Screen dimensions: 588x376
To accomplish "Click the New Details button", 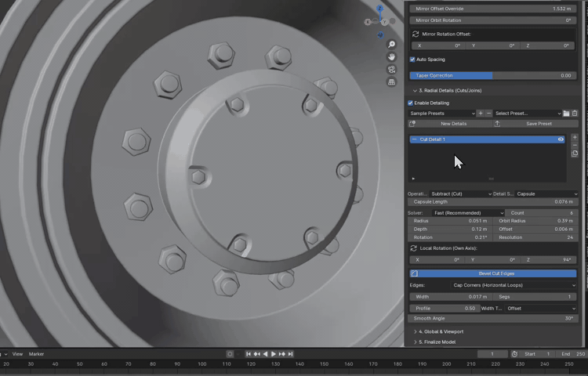I will coord(450,124).
